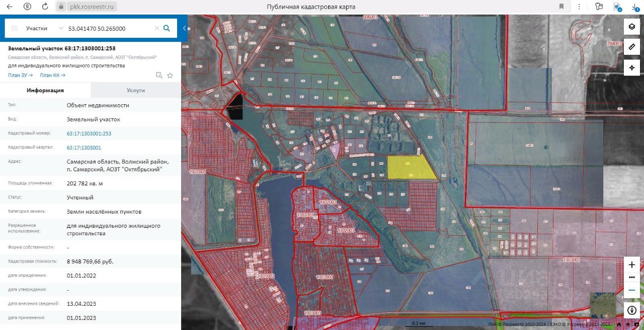Add parcel to favorites star icon
This screenshot has width=644, height=330.
point(170,75)
